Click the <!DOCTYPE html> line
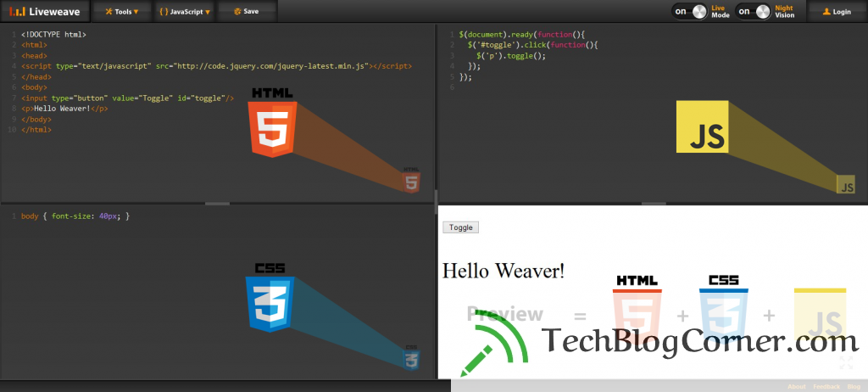This screenshot has width=868, height=392. pos(53,35)
